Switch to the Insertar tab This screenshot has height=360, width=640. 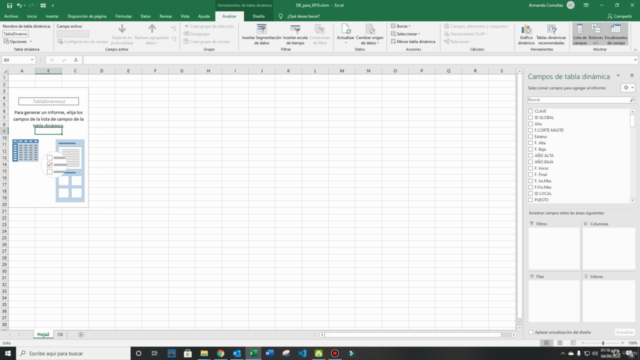click(52, 16)
